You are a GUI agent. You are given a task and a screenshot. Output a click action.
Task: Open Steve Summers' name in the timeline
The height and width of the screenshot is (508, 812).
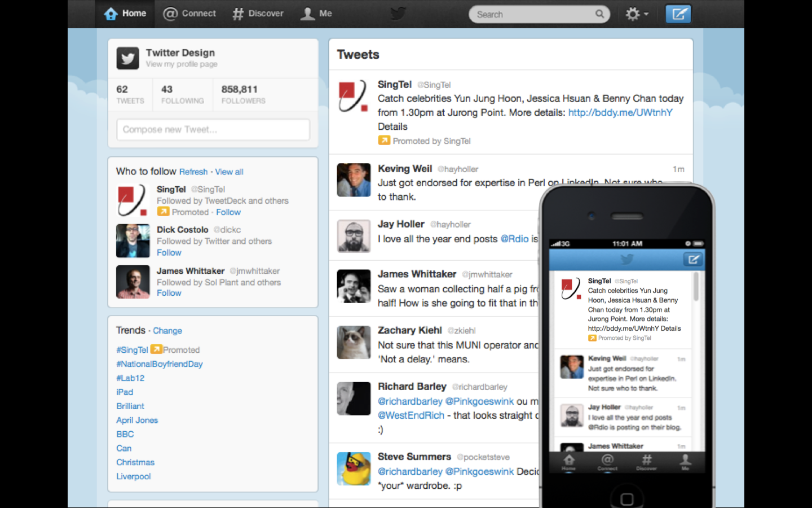(414, 457)
